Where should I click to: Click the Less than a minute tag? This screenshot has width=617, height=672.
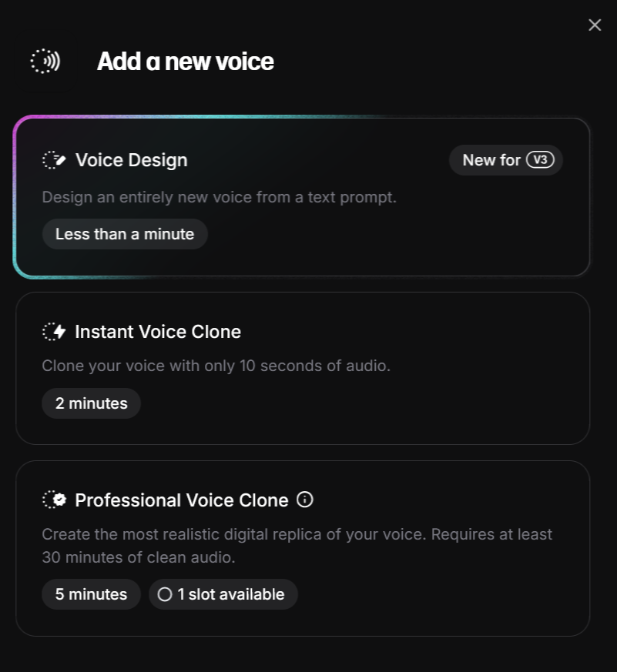point(125,234)
